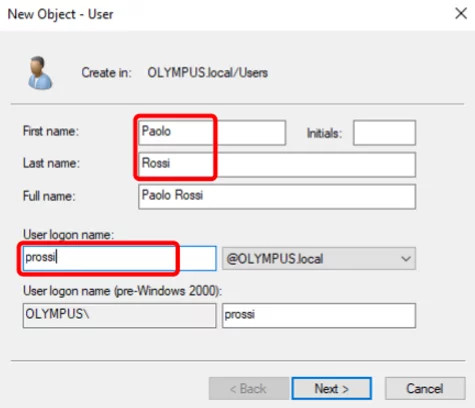Select the Last name field with Rossi
The height and width of the screenshot is (408, 475).
click(x=277, y=164)
